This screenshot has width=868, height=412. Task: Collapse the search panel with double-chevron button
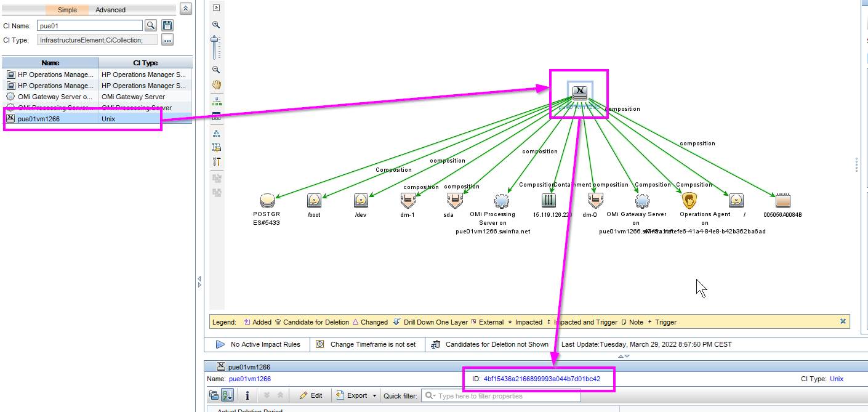click(186, 9)
